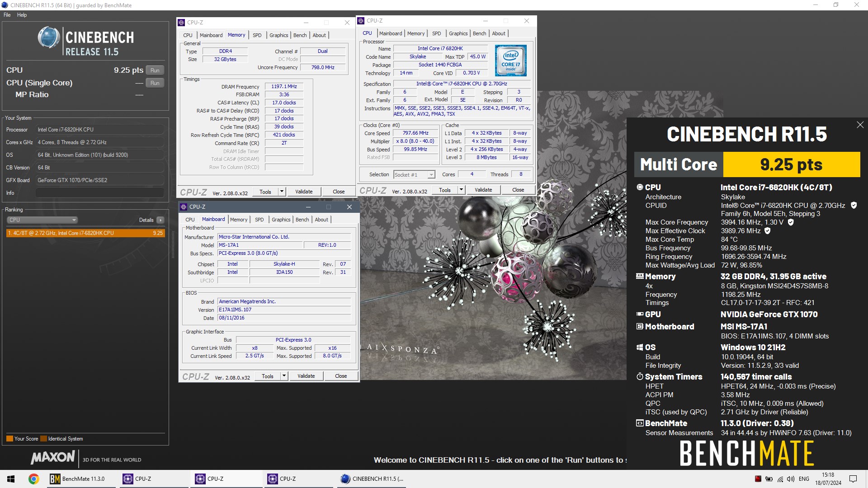Open the notification center icon

[x=853, y=479]
